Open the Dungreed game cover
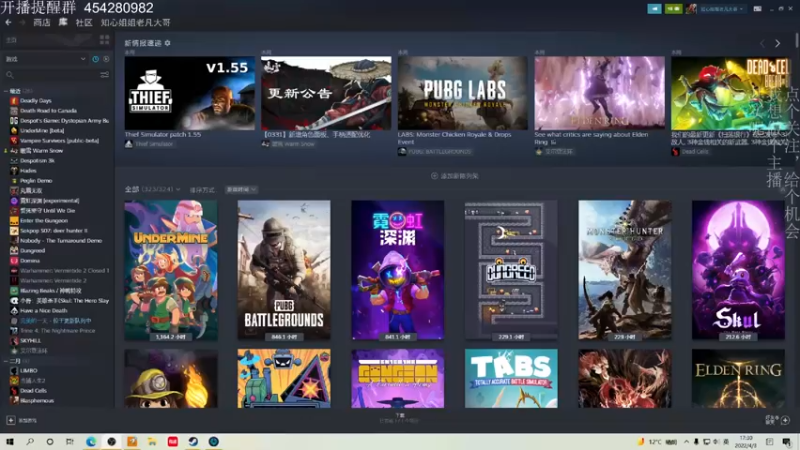This screenshot has height=450, width=800. (x=511, y=270)
